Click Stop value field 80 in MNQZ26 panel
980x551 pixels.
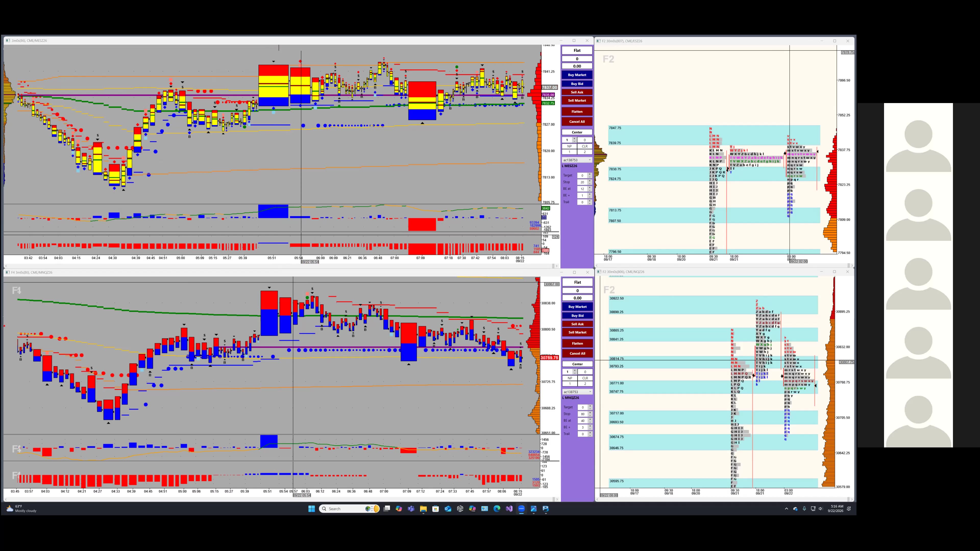tap(582, 414)
